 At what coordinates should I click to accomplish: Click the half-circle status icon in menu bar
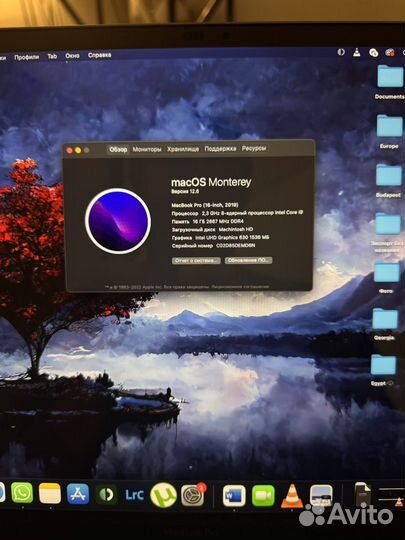pyautogui.click(x=341, y=52)
